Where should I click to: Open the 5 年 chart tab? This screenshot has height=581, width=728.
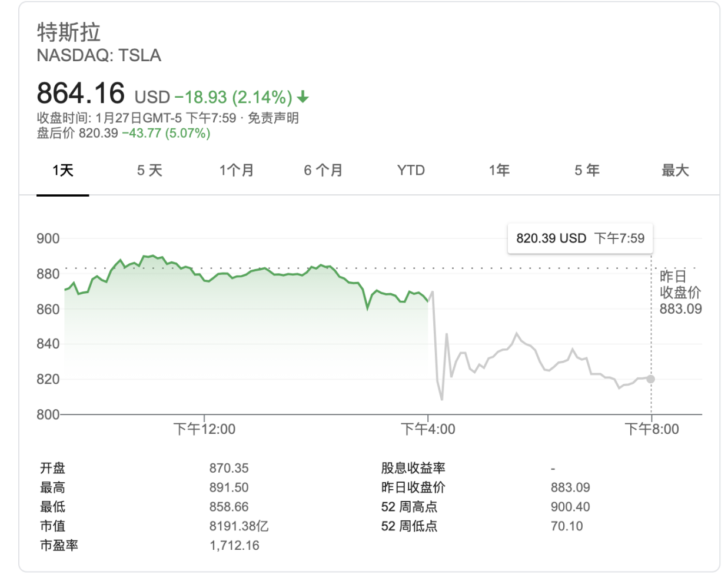pyautogui.click(x=587, y=171)
